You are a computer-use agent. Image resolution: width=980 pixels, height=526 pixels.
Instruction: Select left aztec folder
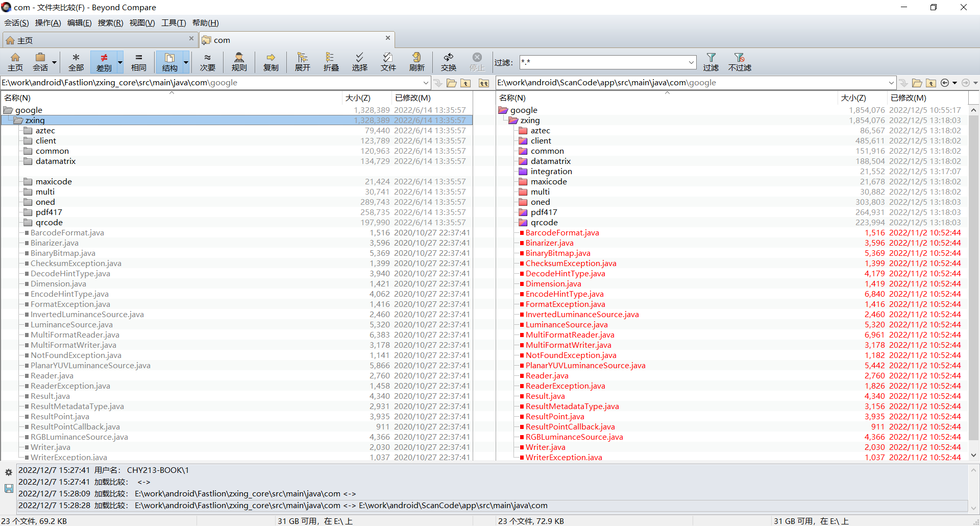[45, 131]
